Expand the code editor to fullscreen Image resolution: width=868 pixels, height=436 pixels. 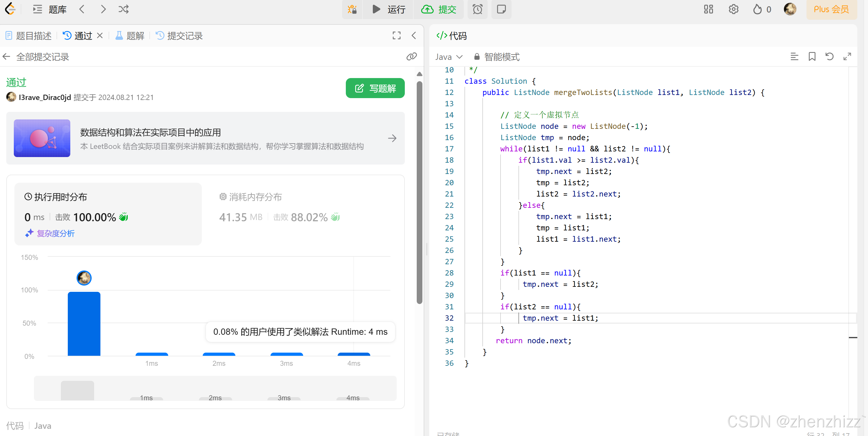pos(847,56)
